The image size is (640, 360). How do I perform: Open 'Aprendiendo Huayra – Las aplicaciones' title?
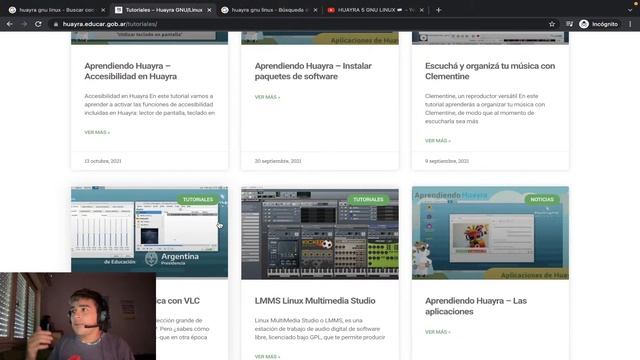coord(476,306)
